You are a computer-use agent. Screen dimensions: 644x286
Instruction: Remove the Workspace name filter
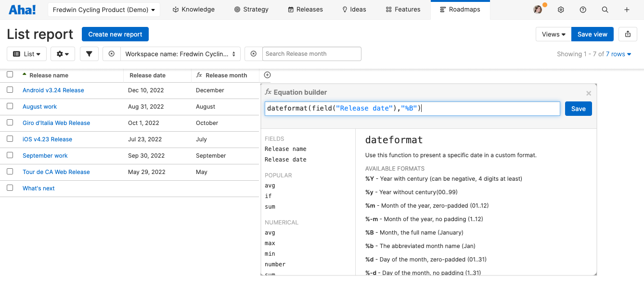pyautogui.click(x=112, y=54)
